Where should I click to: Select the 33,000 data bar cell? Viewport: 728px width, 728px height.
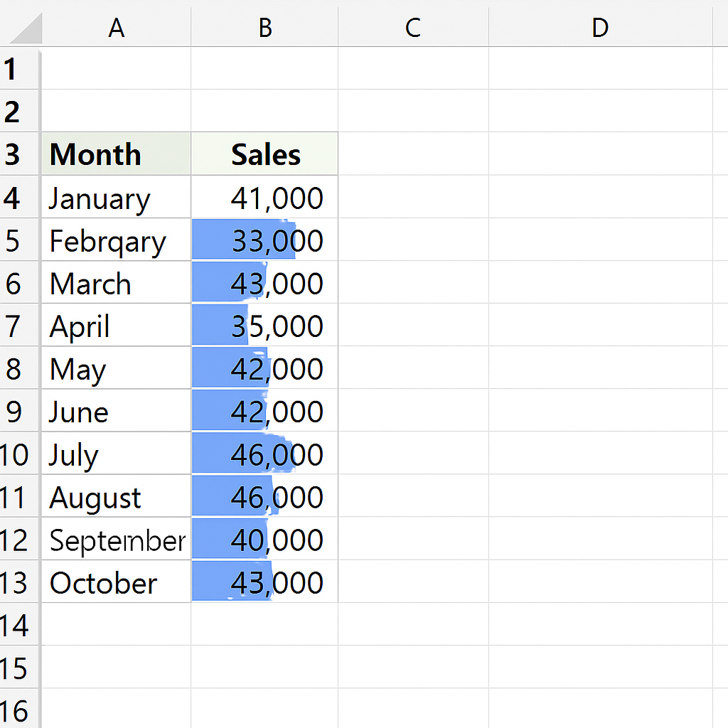264,240
